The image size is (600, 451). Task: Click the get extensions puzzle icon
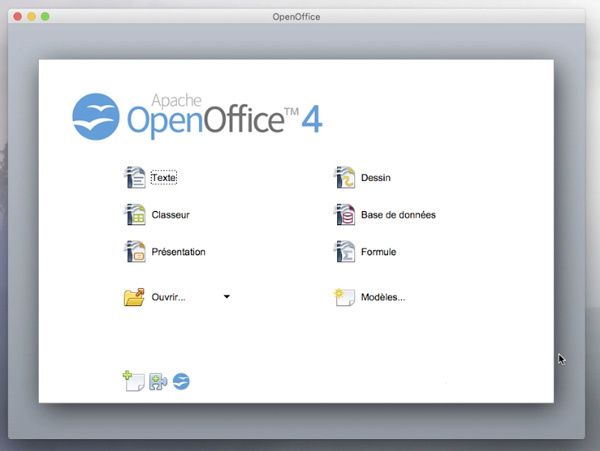click(x=158, y=381)
